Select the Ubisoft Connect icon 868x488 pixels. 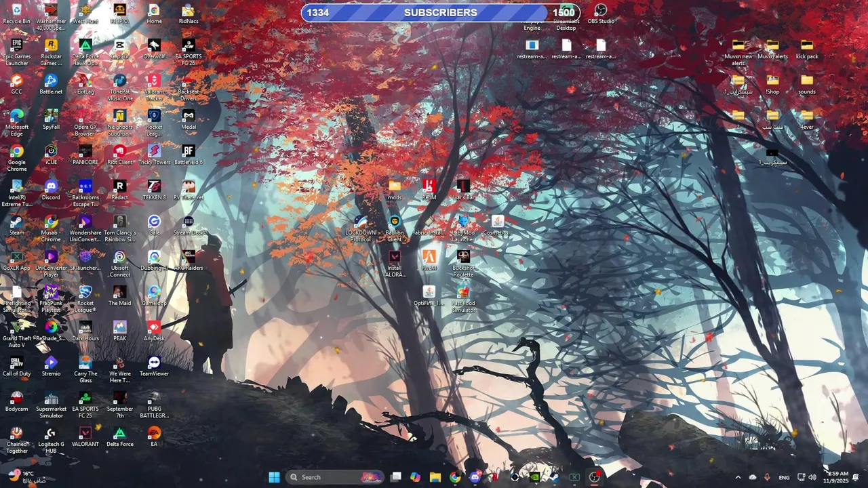click(x=120, y=264)
